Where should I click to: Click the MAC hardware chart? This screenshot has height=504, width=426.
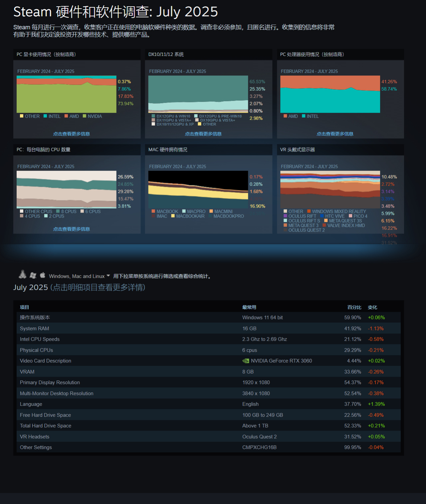198,190
